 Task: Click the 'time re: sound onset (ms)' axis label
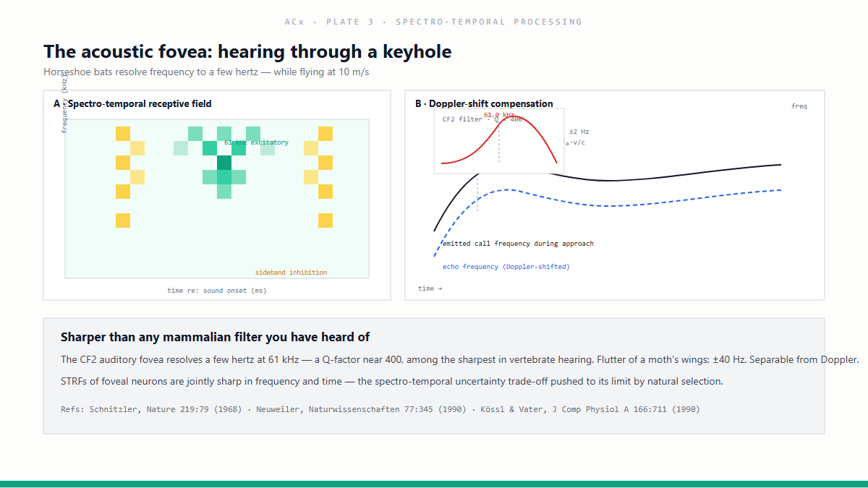tap(217, 291)
